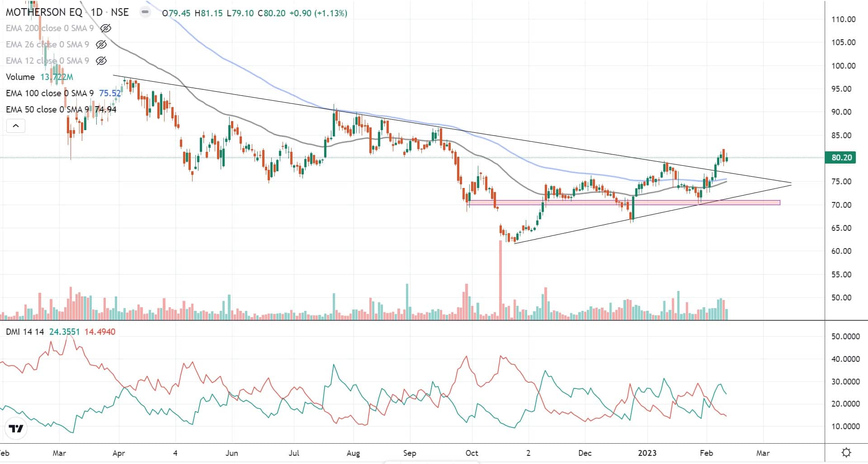Click the EMA 50 close legend
Viewport: 868px width, 464px height.
coord(47,110)
